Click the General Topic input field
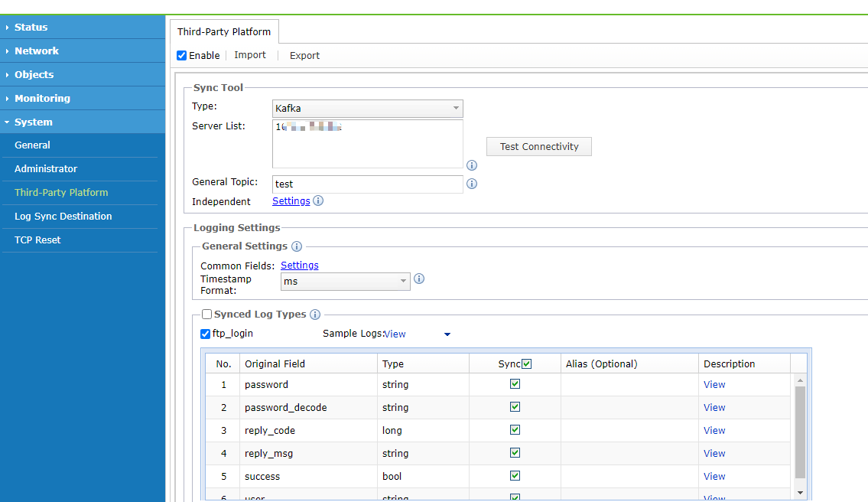868x502 pixels. pyautogui.click(x=368, y=184)
